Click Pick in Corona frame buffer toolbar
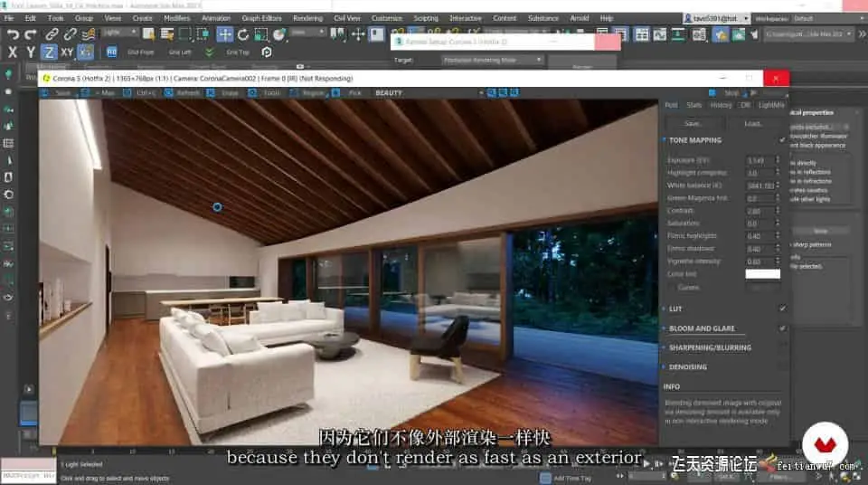 [x=347, y=93]
